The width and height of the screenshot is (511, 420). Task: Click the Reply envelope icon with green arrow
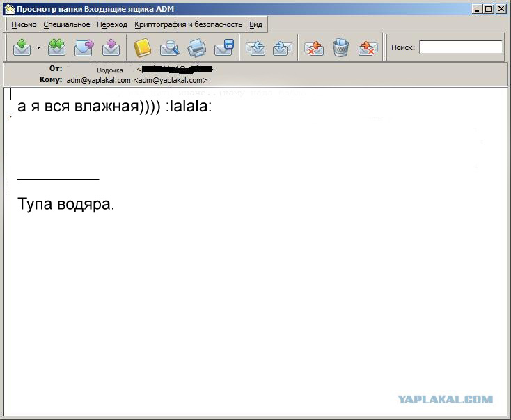click(22, 47)
